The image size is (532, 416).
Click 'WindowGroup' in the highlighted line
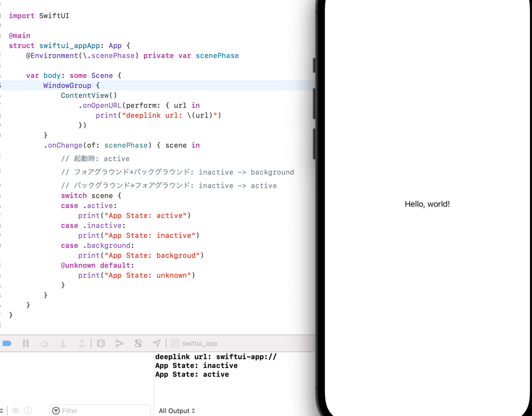(x=67, y=86)
